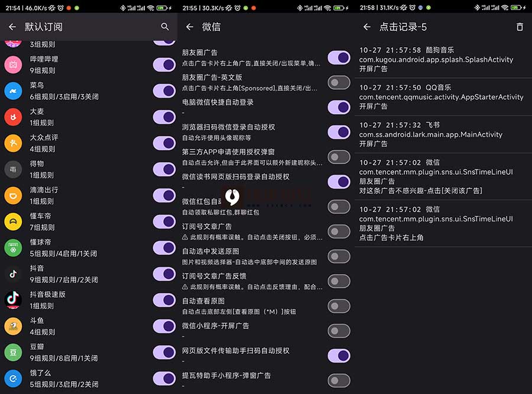
Task: Open the 微信 record 对这条广告不感兴趣
Action: (443, 176)
